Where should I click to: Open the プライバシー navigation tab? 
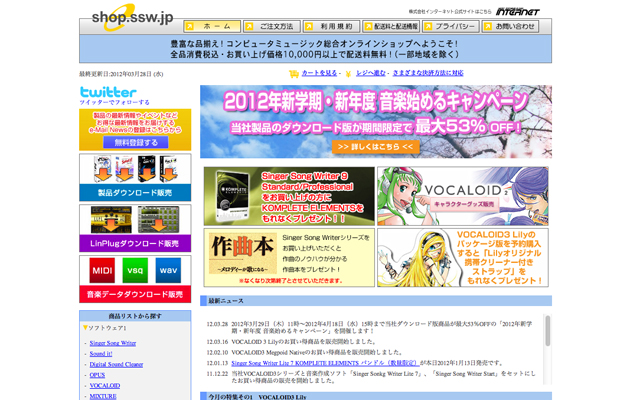(451, 27)
